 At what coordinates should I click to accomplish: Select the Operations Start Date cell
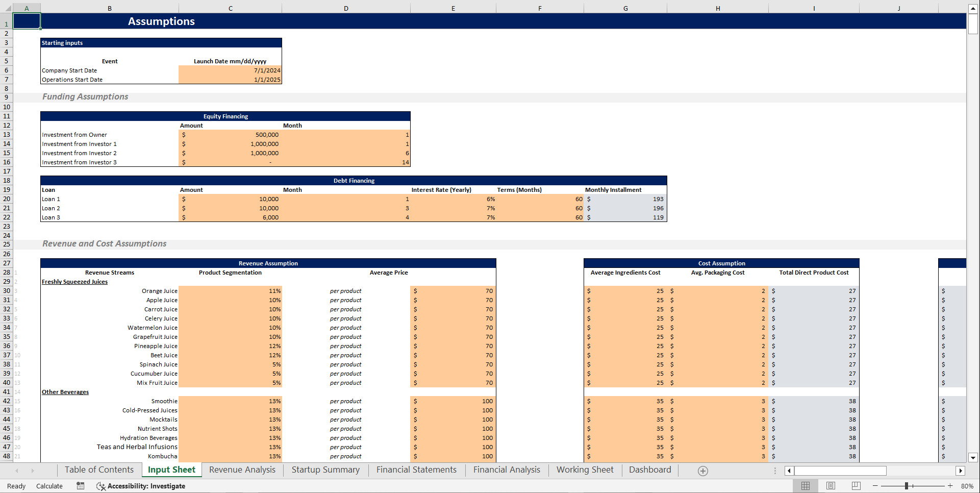coord(230,80)
